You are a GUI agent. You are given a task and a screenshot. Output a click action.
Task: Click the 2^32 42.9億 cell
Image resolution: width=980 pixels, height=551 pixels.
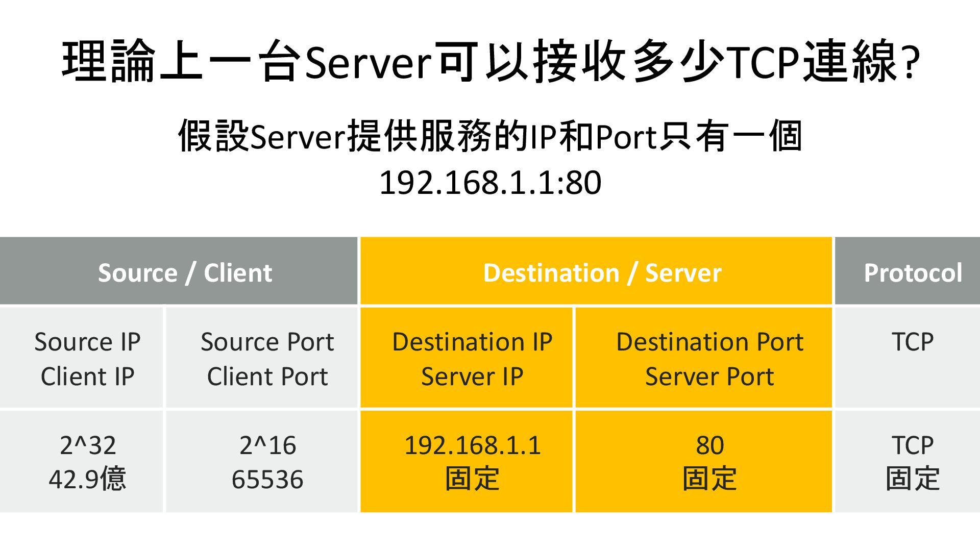[81, 461]
